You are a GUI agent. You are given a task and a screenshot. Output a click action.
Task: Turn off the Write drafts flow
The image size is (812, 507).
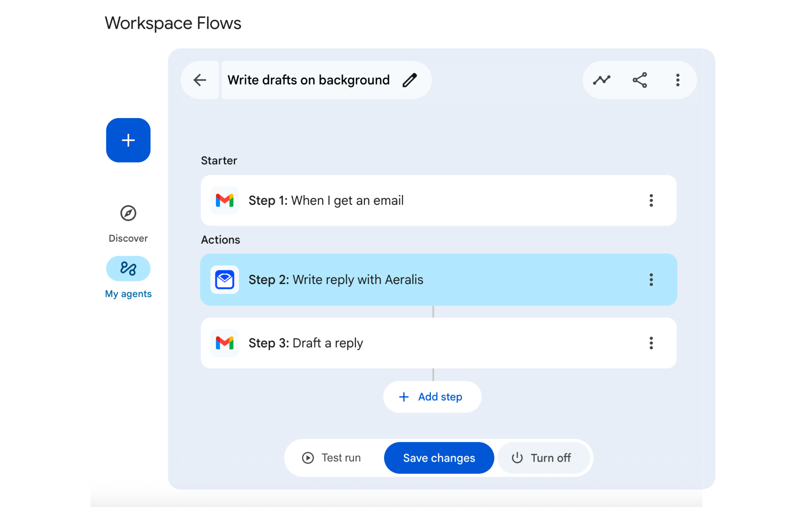(544, 458)
